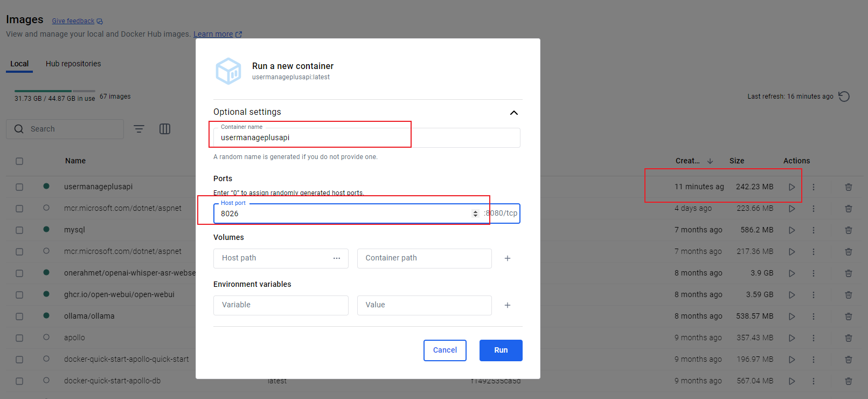868x399 pixels.
Task: Add volume with plus icon
Action: pos(507,258)
